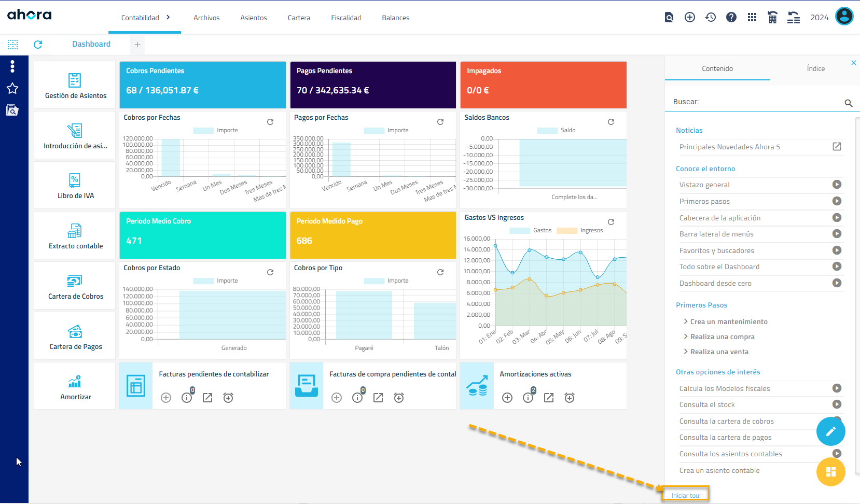Image resolution: width=860 pixels, height=504 pixels.
Task: Click the blue pencil edit floating button
Action: [x=831, y=431]
